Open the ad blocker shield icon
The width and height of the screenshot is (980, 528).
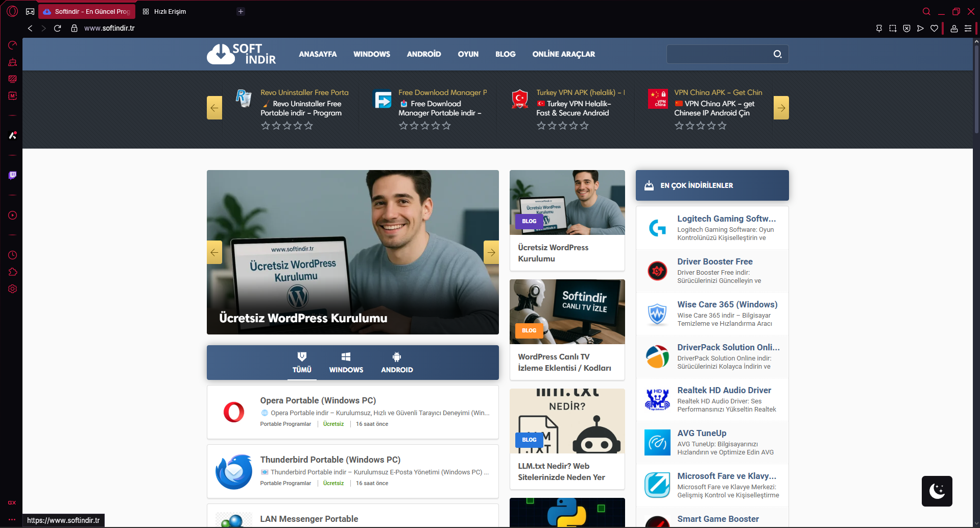click(906, 28)
